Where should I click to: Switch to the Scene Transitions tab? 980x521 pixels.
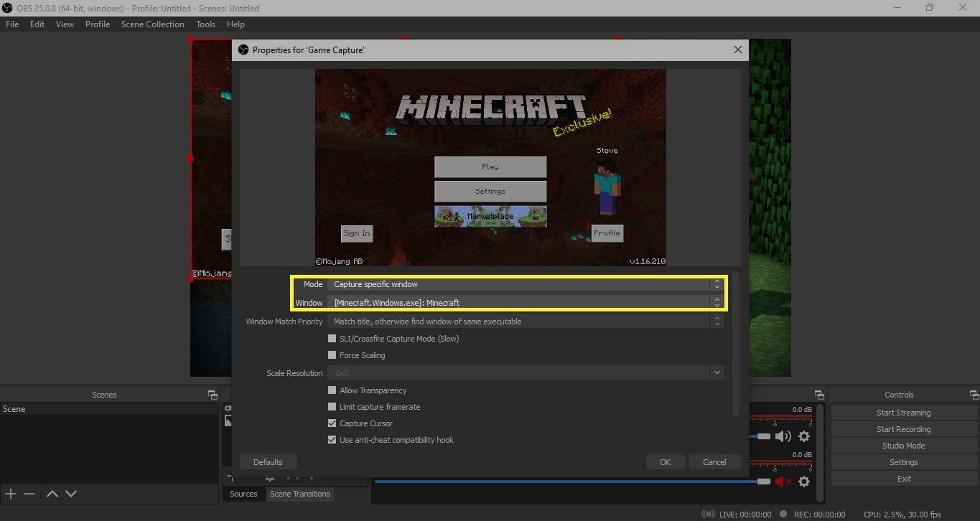[x=300, y=494]
